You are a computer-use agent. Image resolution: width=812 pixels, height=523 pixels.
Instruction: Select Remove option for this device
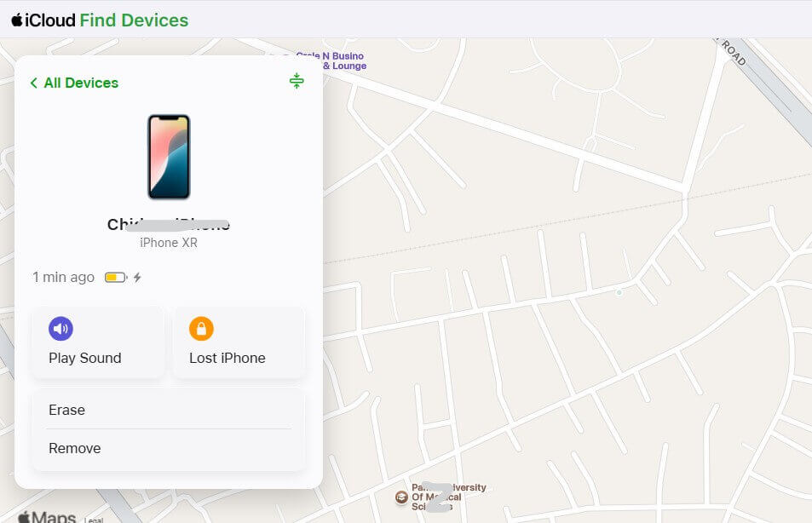169,448
